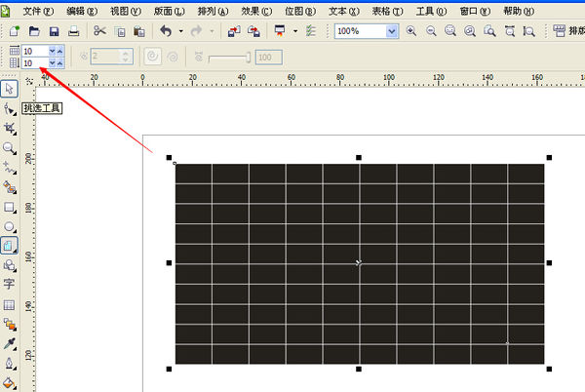Click the Copy icon

120,32
